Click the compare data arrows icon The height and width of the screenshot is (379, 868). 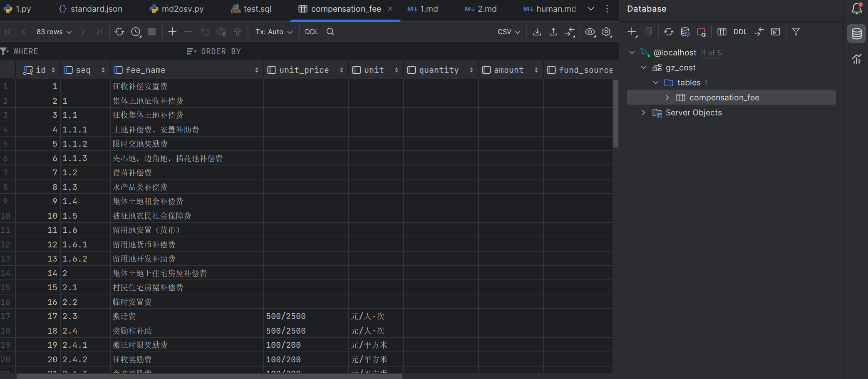(570, 32)
